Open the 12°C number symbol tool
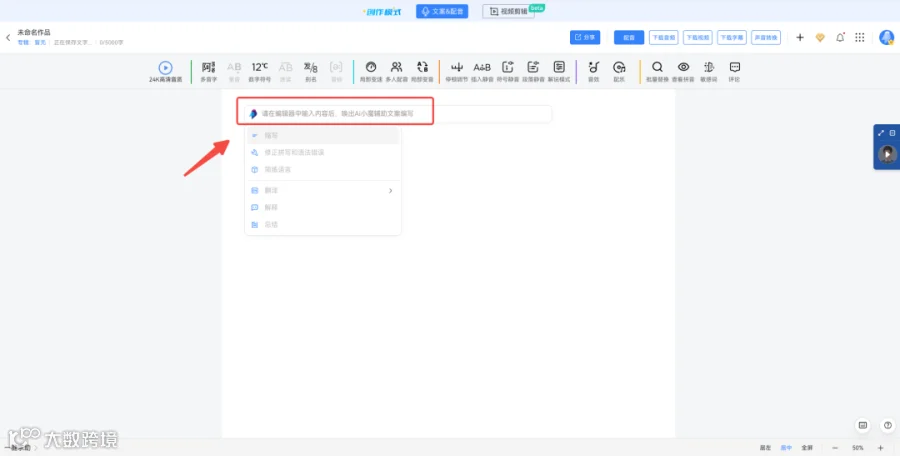This screenshot has height=456, width=900. 259,71
